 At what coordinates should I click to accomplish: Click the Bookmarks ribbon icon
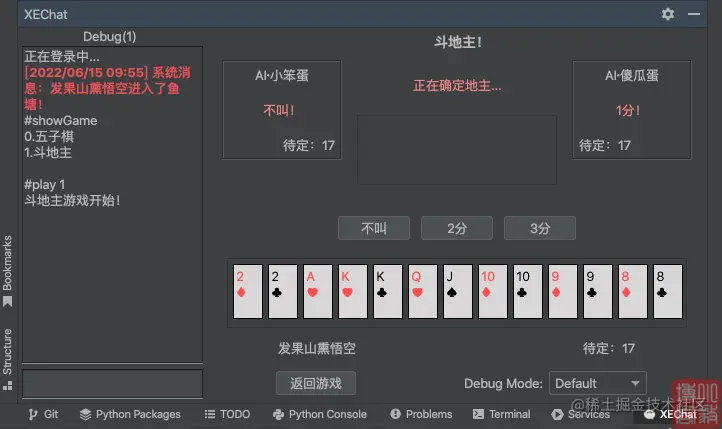[x=7, y=302]
